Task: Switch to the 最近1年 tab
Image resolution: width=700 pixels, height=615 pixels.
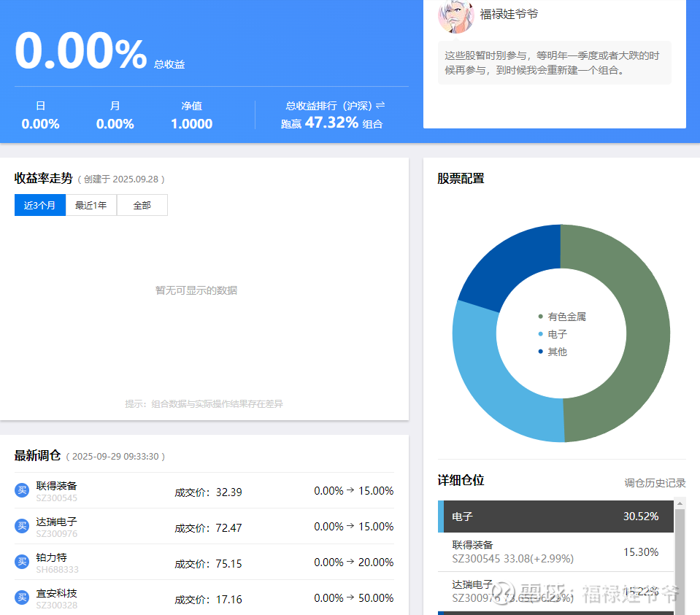Action: (91, 205)
